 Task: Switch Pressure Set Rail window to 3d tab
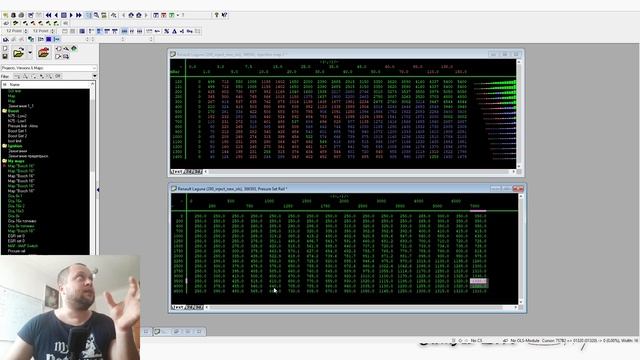198,307
